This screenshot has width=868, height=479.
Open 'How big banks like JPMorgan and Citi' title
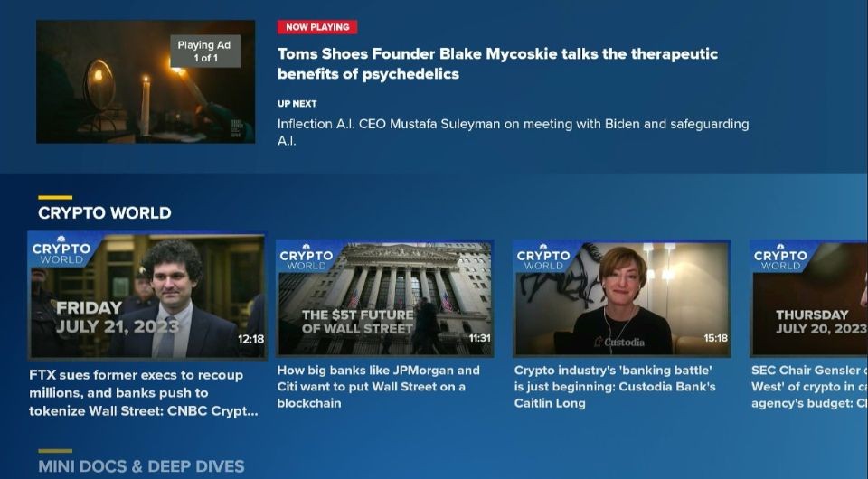[x=379, y=387]
